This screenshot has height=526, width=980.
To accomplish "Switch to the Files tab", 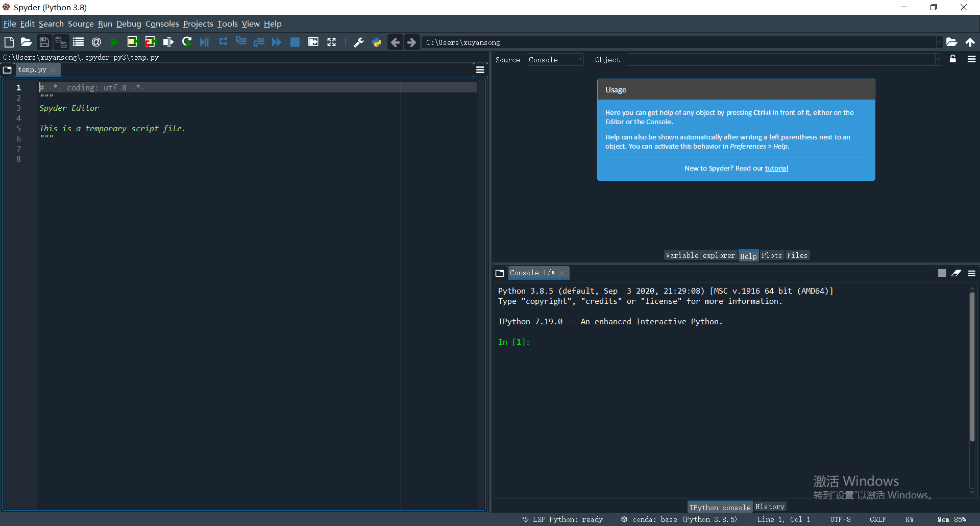I will pos(797,255).
